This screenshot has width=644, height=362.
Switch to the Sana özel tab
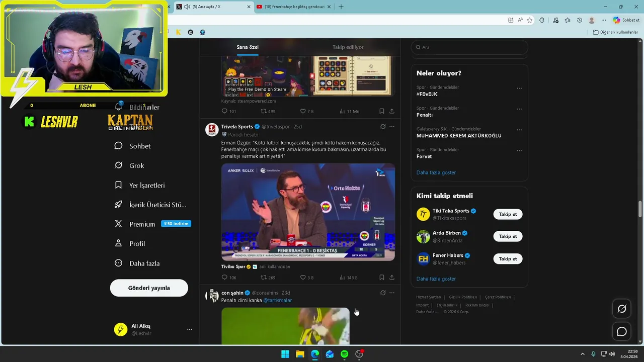(x=248, y=47)
